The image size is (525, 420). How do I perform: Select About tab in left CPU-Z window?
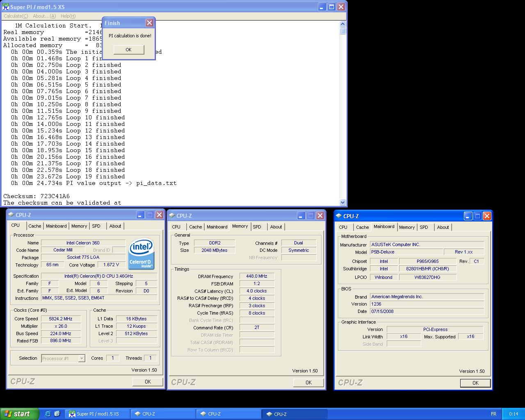(115, 226)
